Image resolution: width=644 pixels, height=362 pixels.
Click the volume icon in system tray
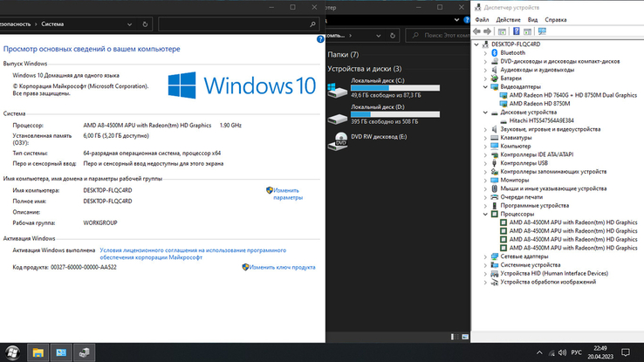pos(563,352)
